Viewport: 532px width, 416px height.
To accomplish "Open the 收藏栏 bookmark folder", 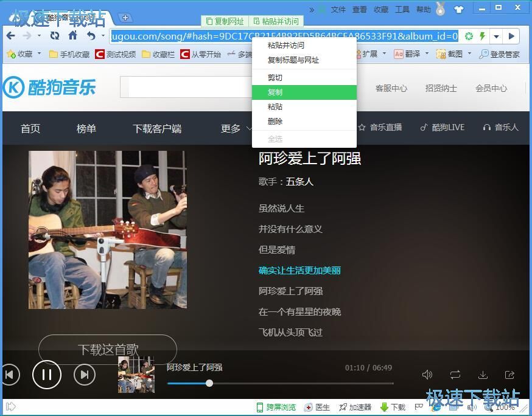I will (158, 54).
